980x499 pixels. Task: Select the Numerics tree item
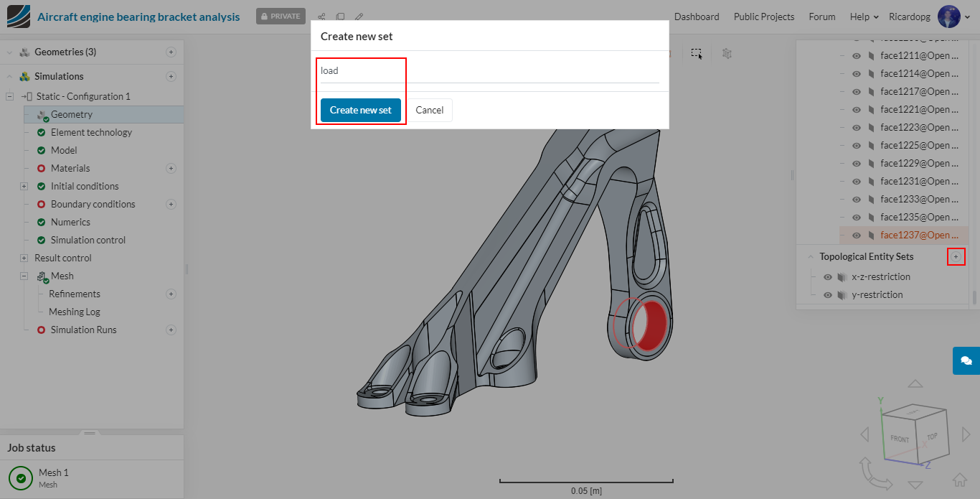[70, 222]
